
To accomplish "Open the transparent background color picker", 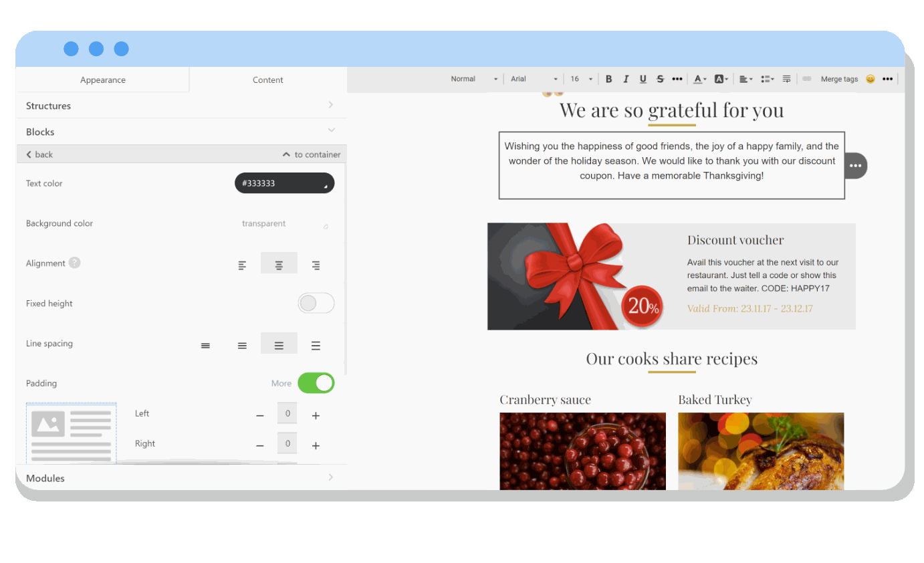I will (284, 224).
